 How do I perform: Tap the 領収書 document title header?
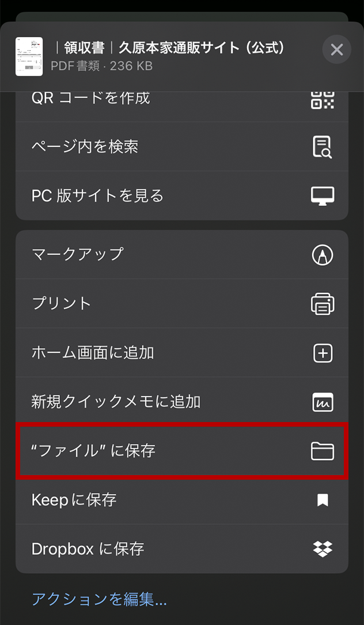(x=170, y=48)
